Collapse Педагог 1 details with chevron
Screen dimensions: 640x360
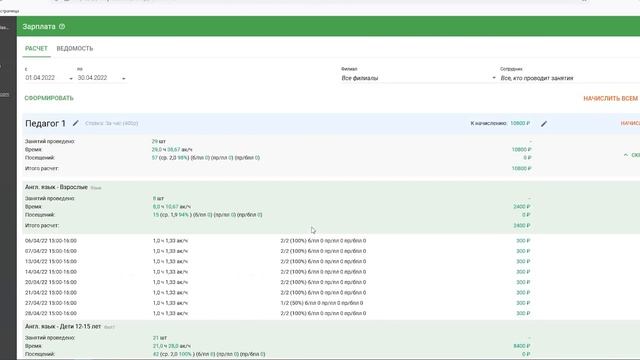(626, 155)
